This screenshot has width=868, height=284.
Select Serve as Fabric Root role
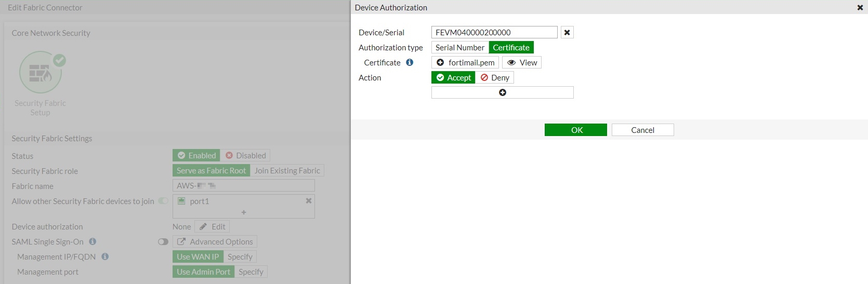pos(211,170)
